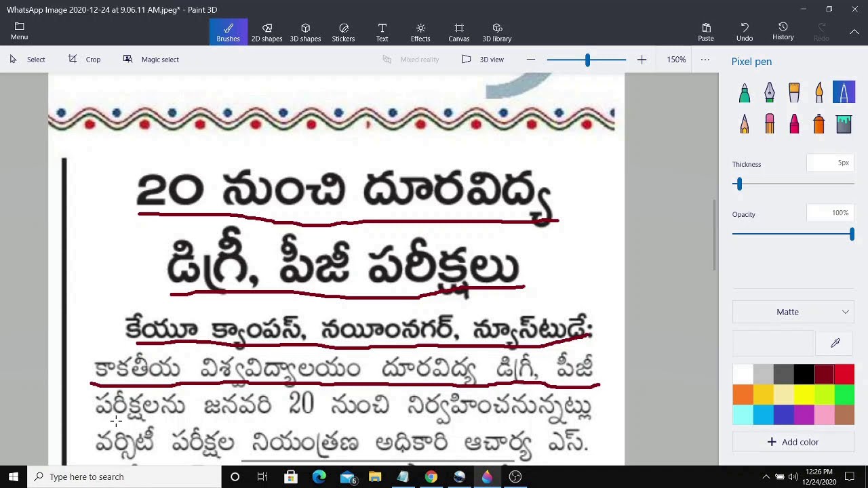Switch to Paint 3D taskbar icon
The image size is (868, 488).
487,477
